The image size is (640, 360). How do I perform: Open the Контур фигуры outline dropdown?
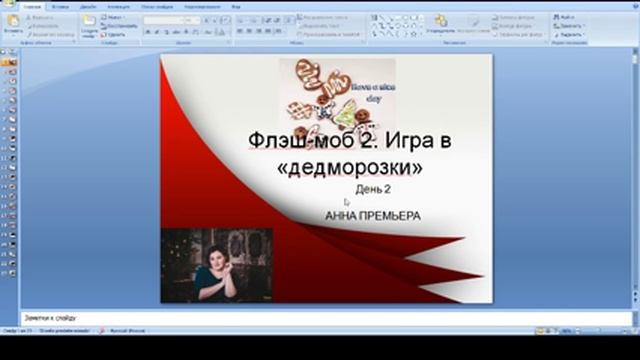tap(513, 26)
